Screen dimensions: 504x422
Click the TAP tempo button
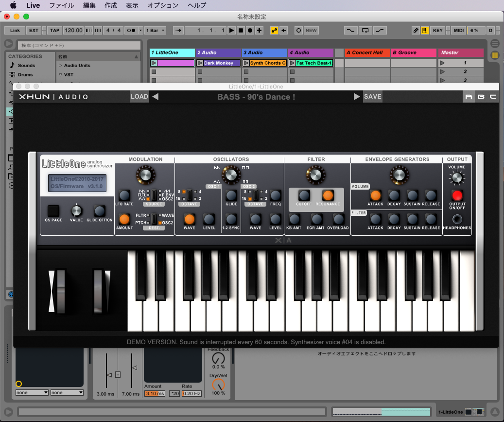54,30
